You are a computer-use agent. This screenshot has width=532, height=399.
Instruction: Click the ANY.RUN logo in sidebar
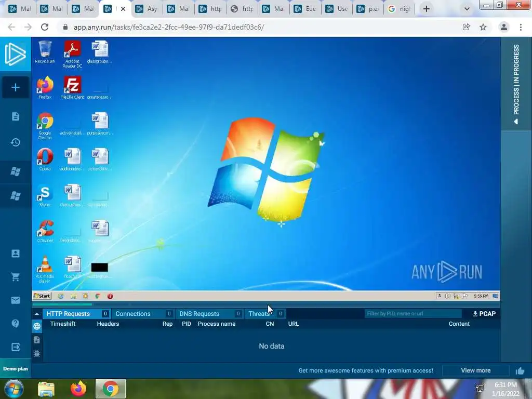tap(15, 54)
